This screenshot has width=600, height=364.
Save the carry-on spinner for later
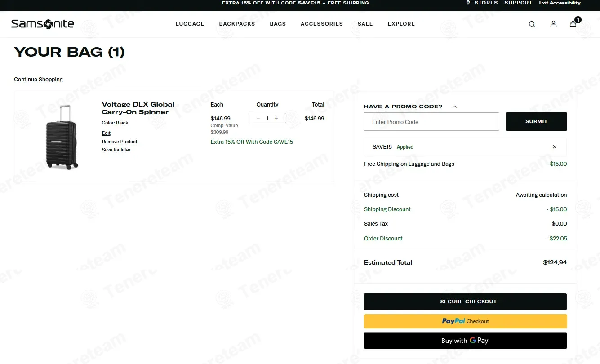(116, 150)
